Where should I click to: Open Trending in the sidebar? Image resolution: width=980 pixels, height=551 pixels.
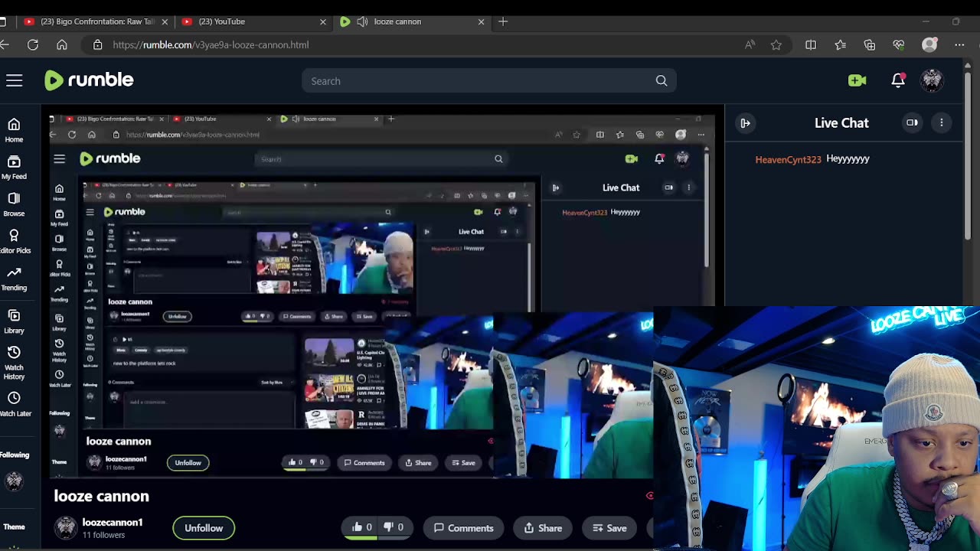(x=14, y=279)
